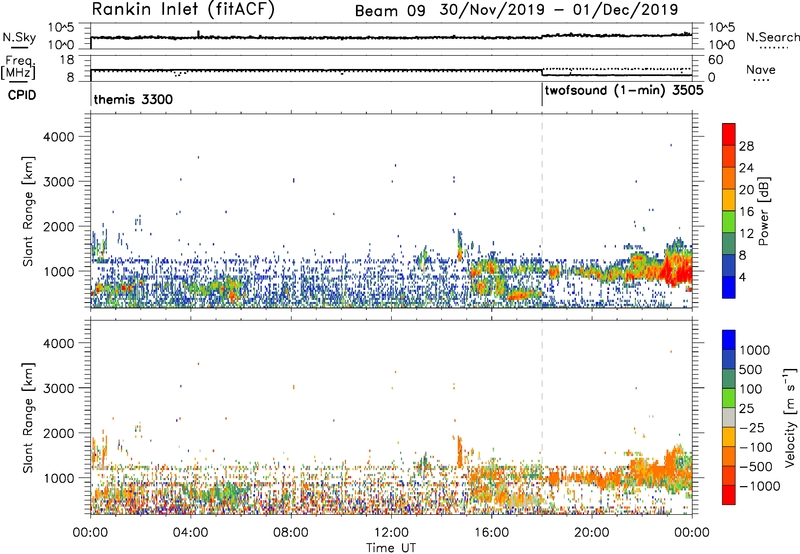Viewport: 800px width, 554px height.
Task: Select the 'N.Sky' legend label
Action: coord(19,37)
